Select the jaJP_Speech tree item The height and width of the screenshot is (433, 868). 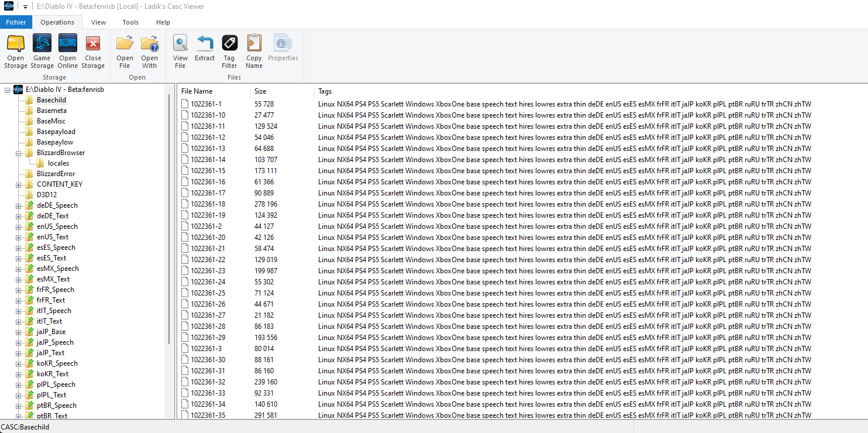(x=55, y=342)
